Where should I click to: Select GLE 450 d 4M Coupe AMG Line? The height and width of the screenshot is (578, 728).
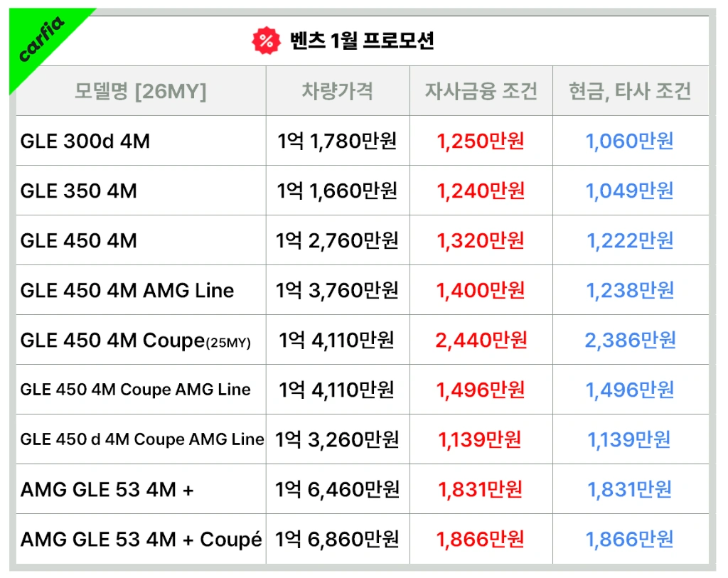[x=142, y=439]
